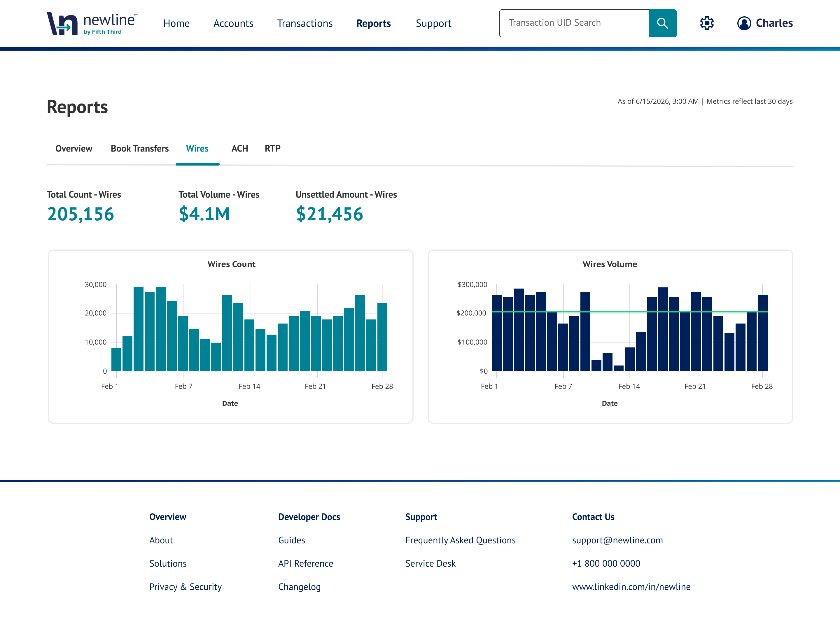Click the Total Count value 205,156
Screen dimensions: 840x622
(80, 214)
